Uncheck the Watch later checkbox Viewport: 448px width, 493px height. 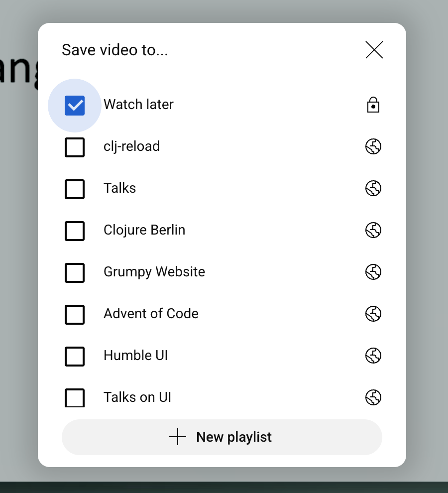coord(75,106)
